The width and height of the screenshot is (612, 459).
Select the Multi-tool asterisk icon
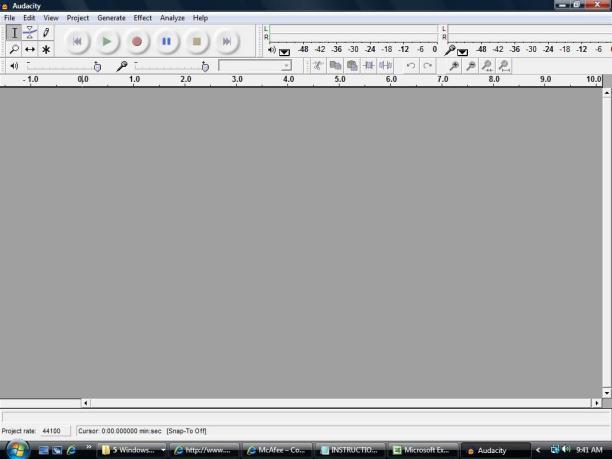click(46, 49)
